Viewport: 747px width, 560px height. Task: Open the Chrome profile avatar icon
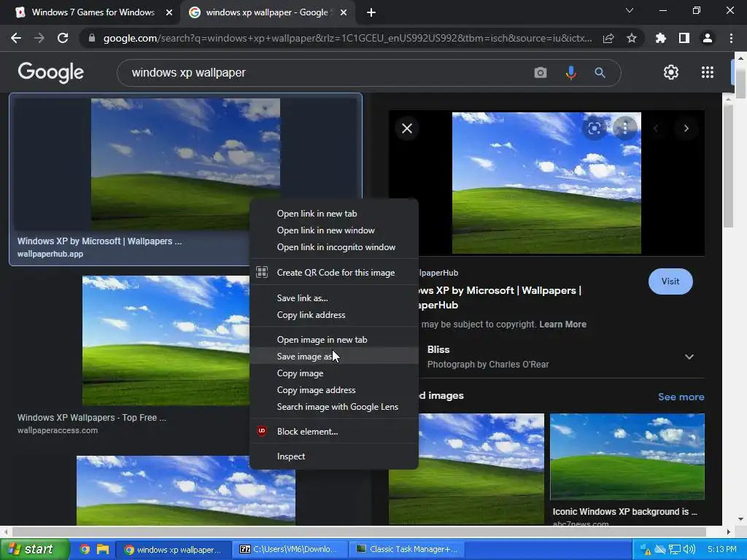[708, 38]
